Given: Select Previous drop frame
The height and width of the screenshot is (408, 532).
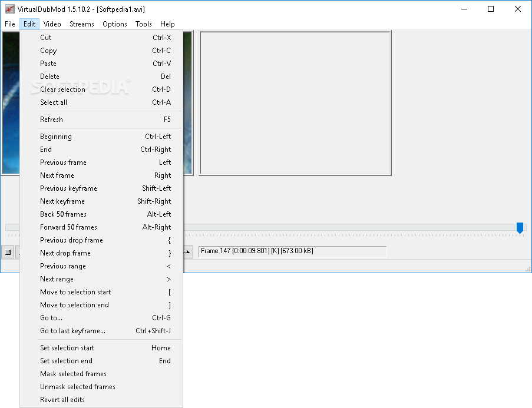Looking at the screenshot, I should (101, 240).
